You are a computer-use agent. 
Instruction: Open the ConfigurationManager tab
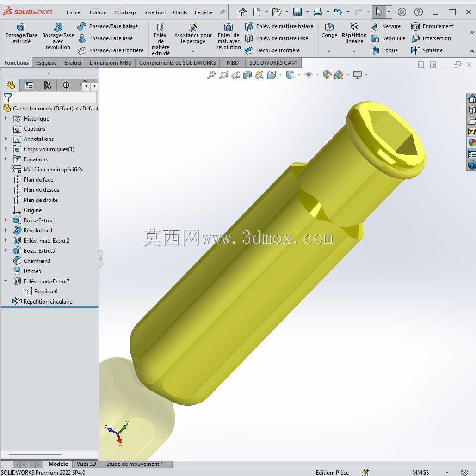click(x=48, y=85)
